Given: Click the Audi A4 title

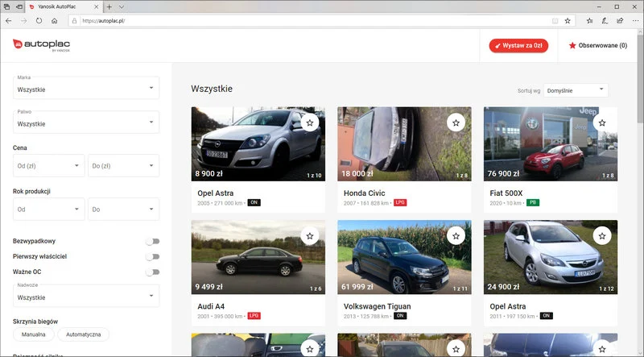Looking at the screenshot, I should click(x=211, y=306).
